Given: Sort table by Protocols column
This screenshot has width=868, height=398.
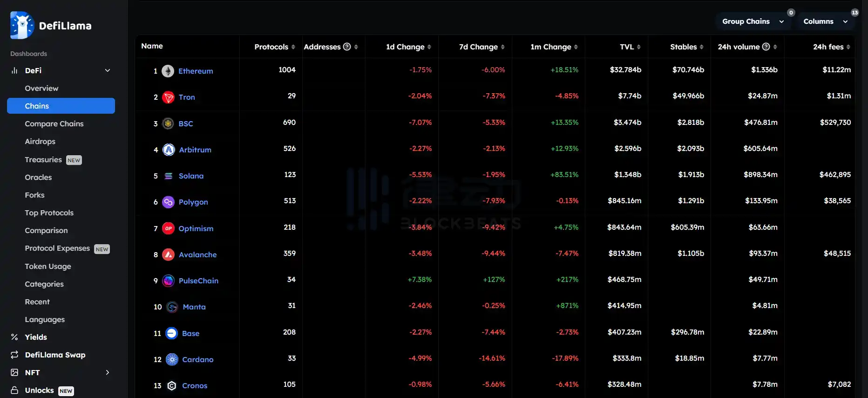Looking at the screenshot, I should [x=274, y=47].
